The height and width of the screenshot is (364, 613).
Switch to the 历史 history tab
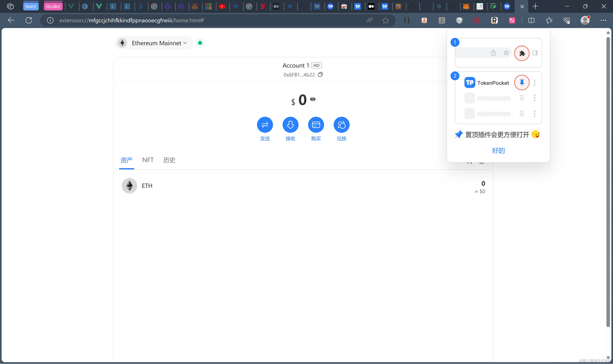(x=169, y=160)
